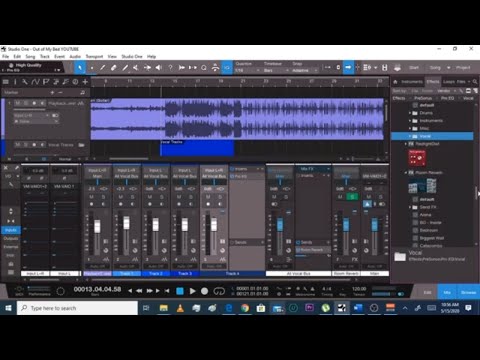Solo the Playback track in arrangement
The image size is (480, 360).
tap(26, 103)
